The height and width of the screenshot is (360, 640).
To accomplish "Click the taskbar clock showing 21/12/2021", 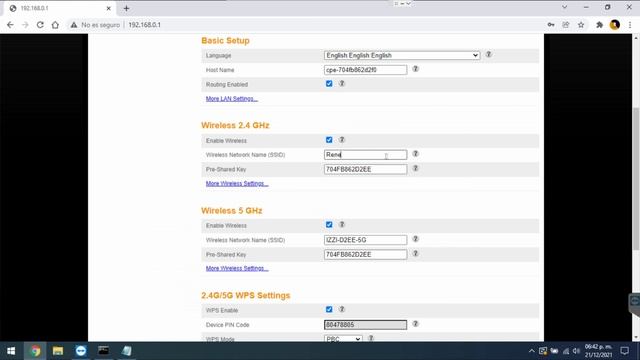I will 598,351.
